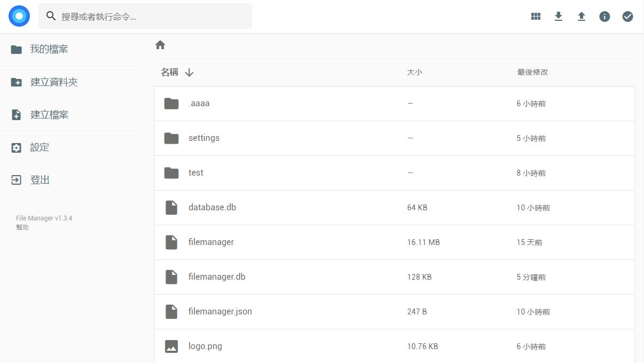644x363 pixels.
Task: Open the 幫助 link
Action: (22, 227)
